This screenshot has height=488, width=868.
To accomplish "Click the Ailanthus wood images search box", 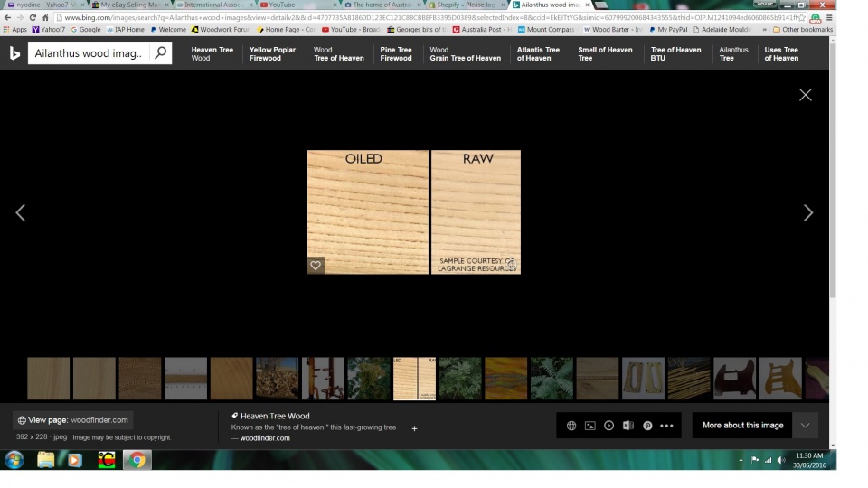I will point(88,53).
